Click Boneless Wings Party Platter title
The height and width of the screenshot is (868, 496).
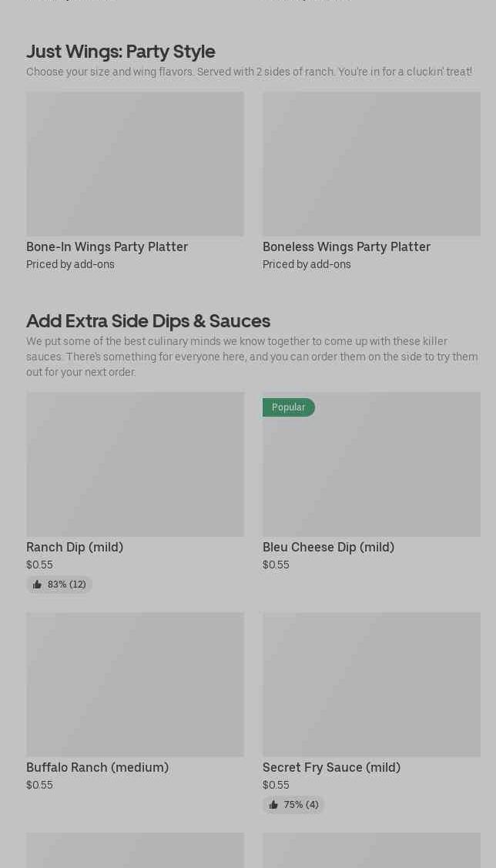click(x=347, y=247)
